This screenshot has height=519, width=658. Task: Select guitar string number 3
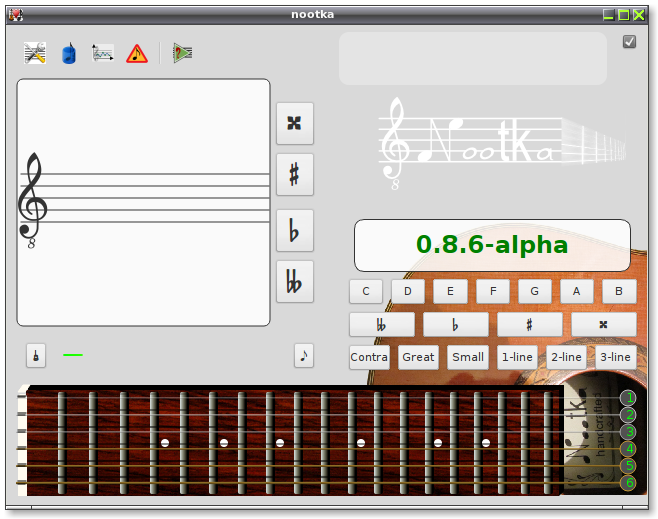tap(628, 432)
